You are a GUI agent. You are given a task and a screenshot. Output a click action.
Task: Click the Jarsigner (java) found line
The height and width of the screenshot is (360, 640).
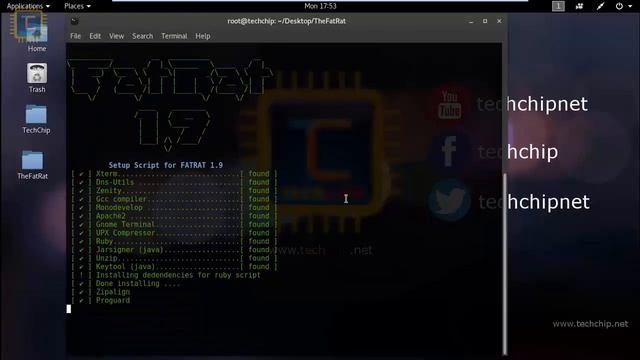click(174, 250)
